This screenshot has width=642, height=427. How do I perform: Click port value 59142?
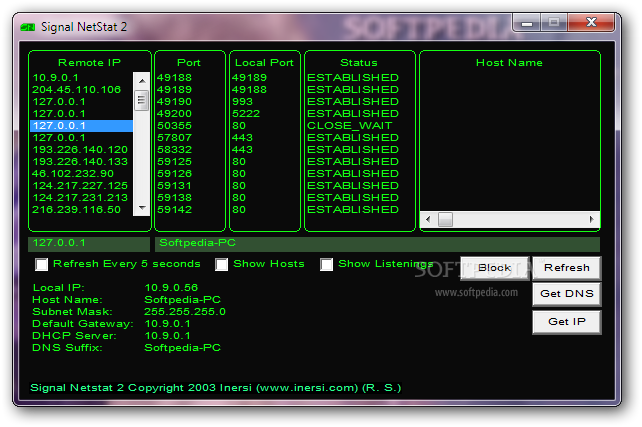pyautogui.click(x=174, y=210)
